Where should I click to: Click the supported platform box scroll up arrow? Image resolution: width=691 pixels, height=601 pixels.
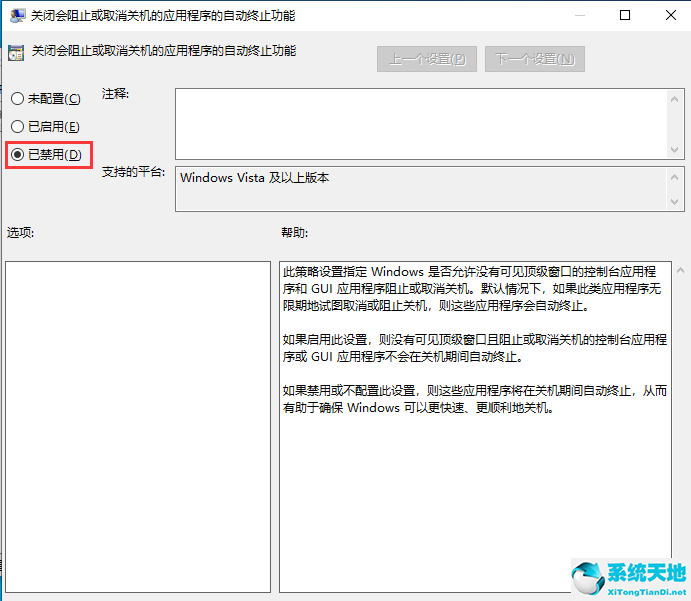point(674,177)
